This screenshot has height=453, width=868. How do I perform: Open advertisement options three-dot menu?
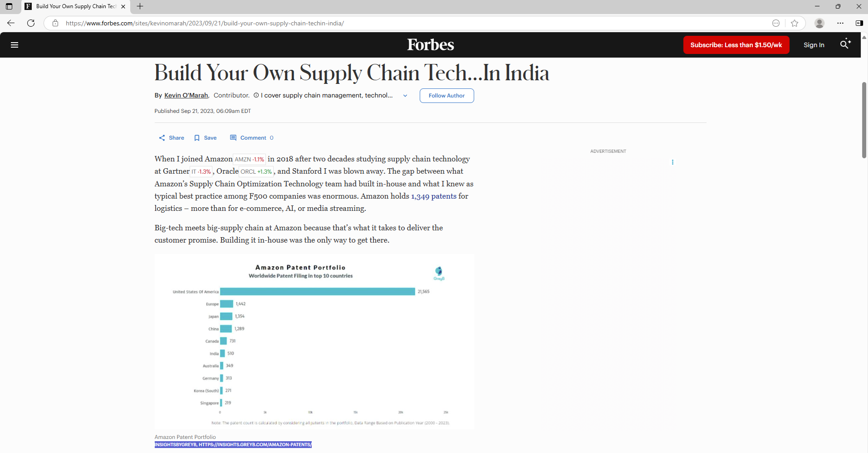[672, 162]
